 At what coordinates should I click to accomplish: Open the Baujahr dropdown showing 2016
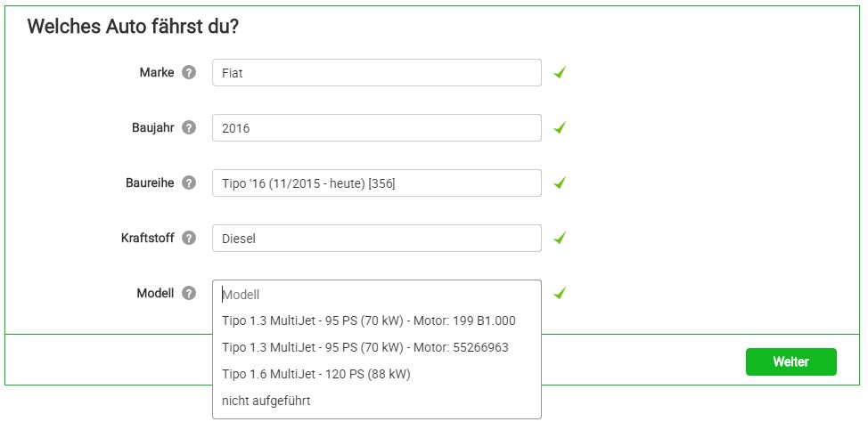376,128
